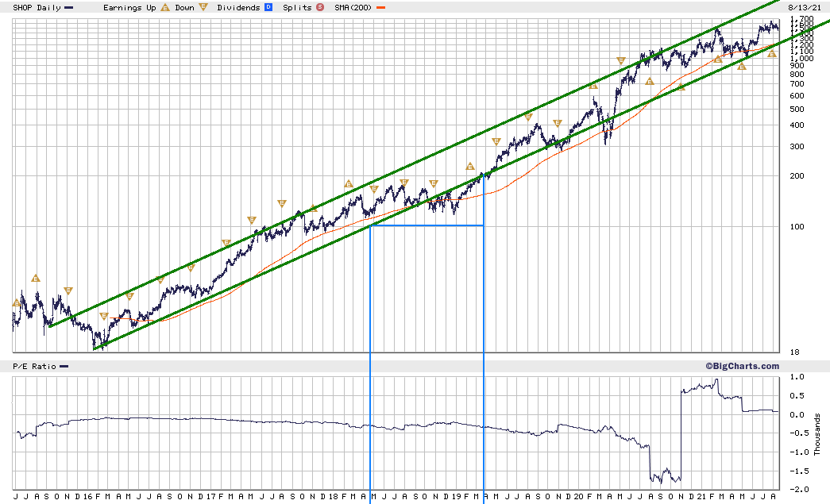Click the 400 price axis label
This screenshot has width=830, height=504.
pos(797,125)
